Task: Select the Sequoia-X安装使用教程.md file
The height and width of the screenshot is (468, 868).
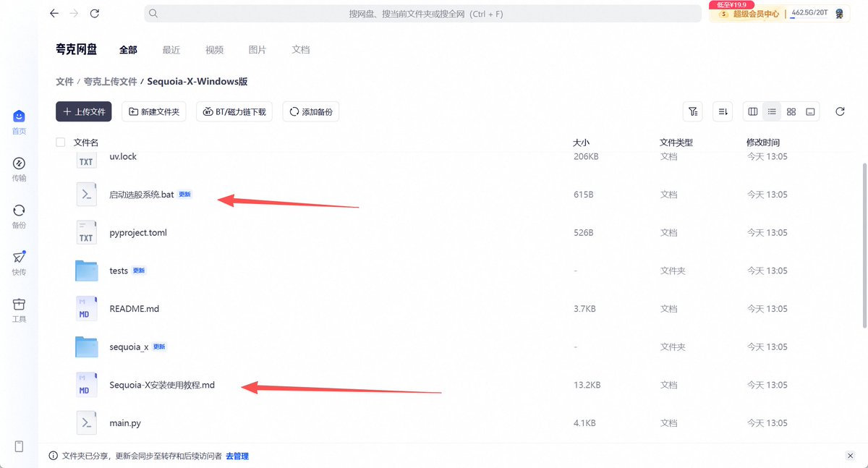Action: point(162,385)
